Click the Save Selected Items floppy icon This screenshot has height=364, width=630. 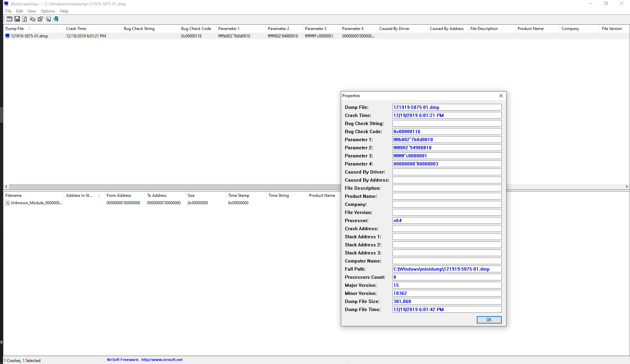17,19
